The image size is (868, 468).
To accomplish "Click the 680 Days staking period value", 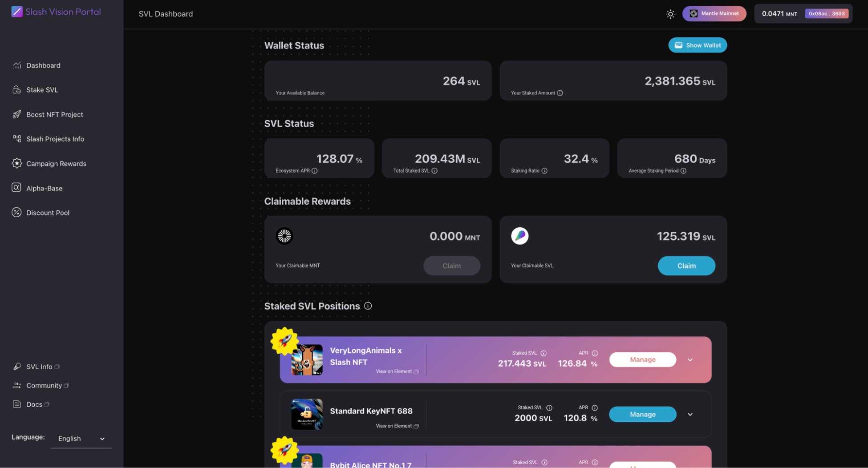I will pyautogui.click(x=695, y=159).
